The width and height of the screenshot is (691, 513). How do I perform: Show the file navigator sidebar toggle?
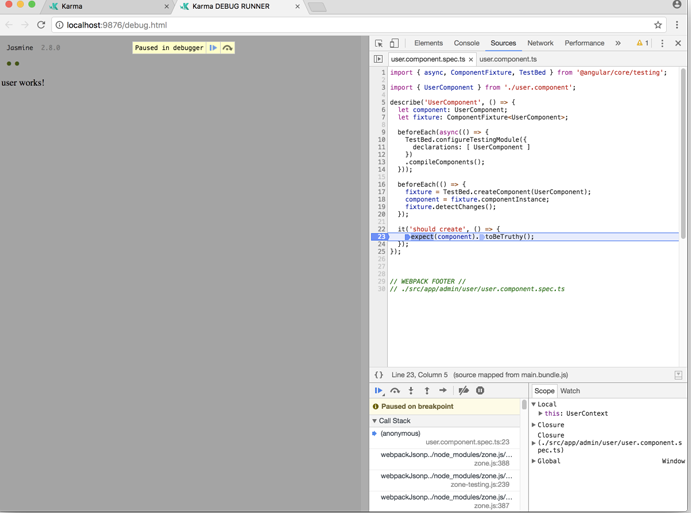378,59
